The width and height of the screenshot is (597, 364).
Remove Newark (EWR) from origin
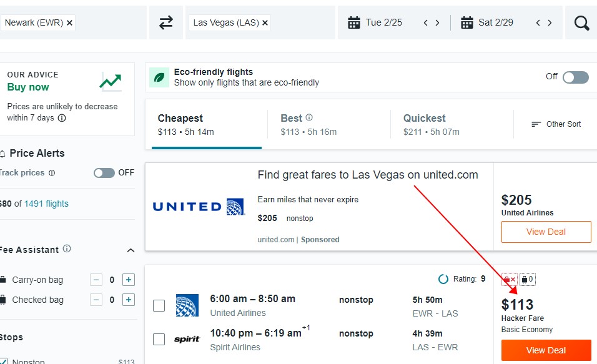click(70, 23)
